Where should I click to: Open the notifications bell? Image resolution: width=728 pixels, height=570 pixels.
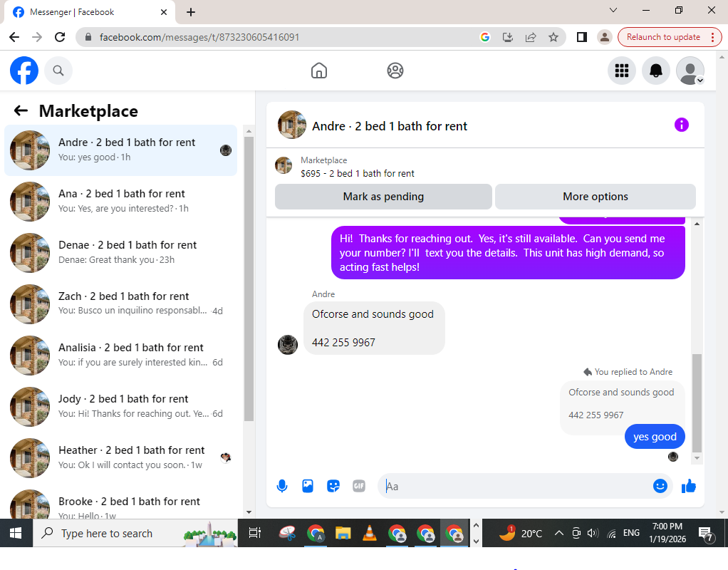point(655,71)
